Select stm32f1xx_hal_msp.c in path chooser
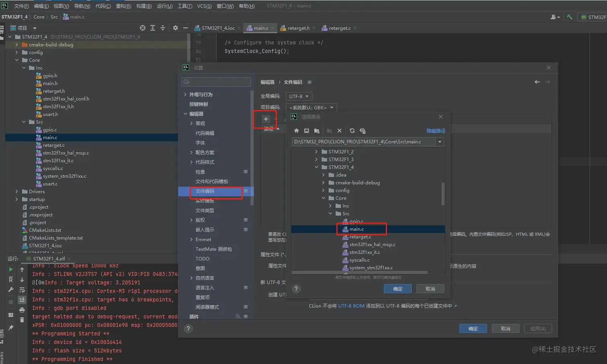Viewport: 607px width, 364px height. 372,244
